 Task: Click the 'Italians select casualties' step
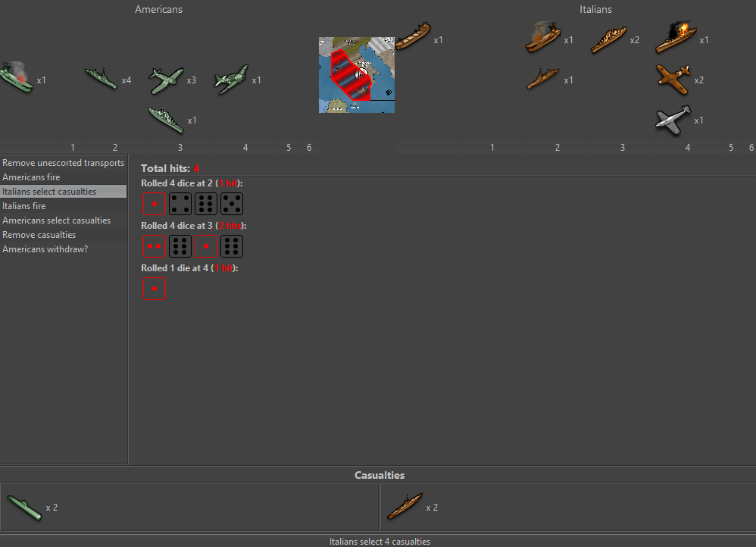[x=64, y=192]
